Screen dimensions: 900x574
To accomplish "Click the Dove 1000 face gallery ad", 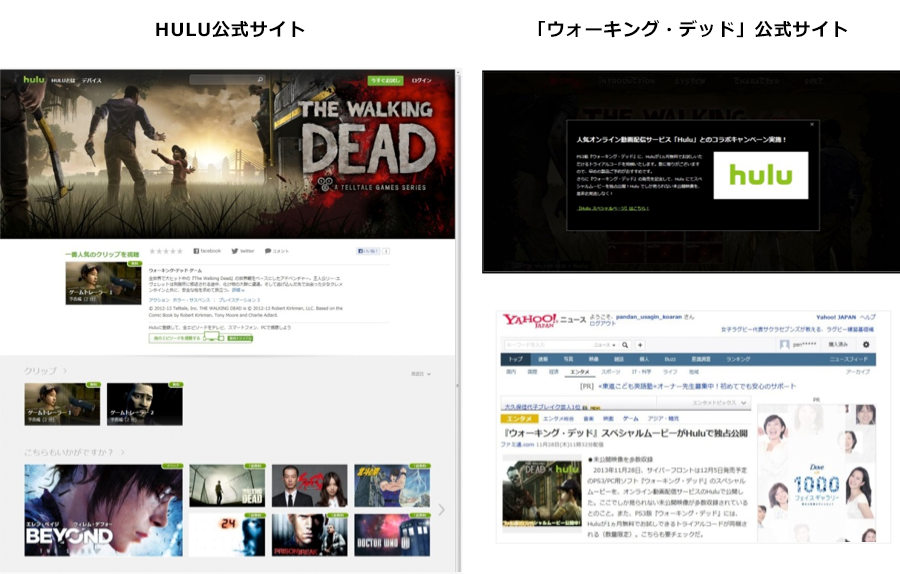I will [x=816, y=474].
